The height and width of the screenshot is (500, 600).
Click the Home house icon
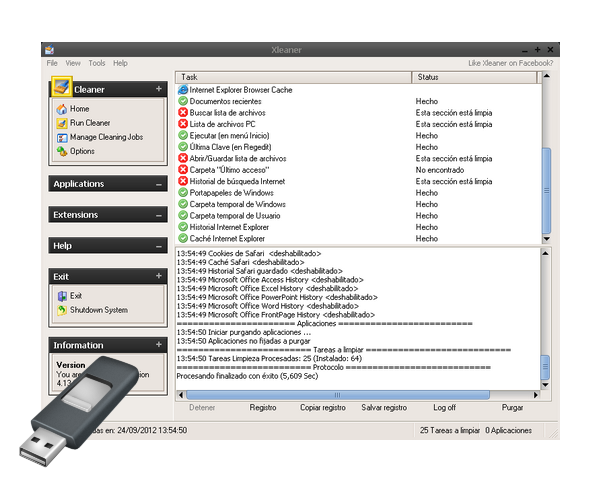62,109
